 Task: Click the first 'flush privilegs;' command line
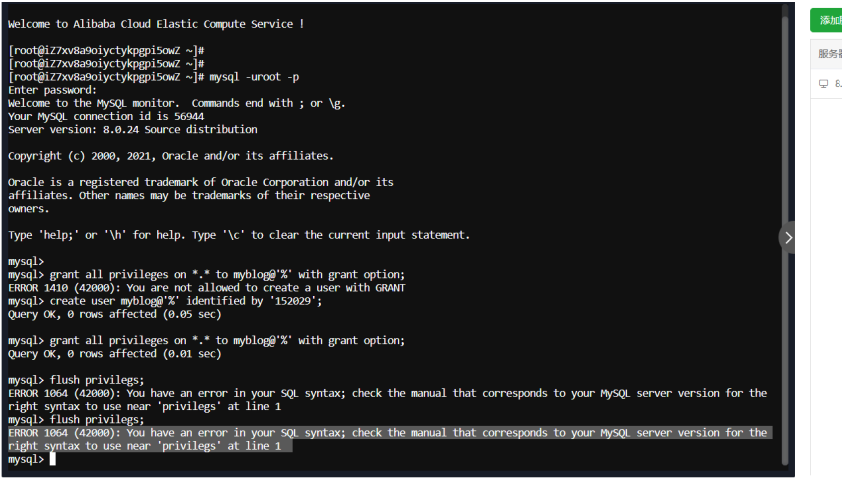tap(96, 380)
